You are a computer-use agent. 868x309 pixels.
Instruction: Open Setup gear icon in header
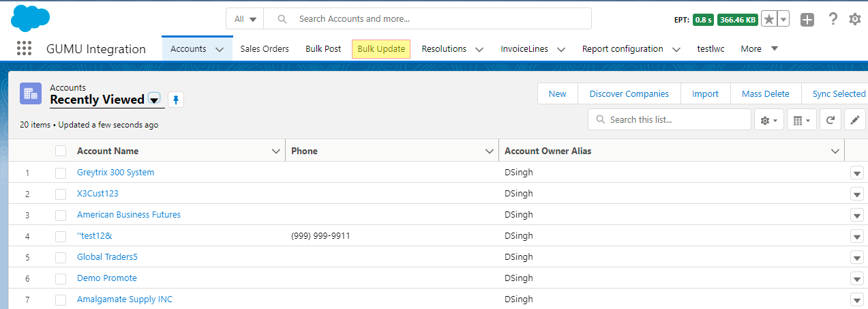point(855,19)
